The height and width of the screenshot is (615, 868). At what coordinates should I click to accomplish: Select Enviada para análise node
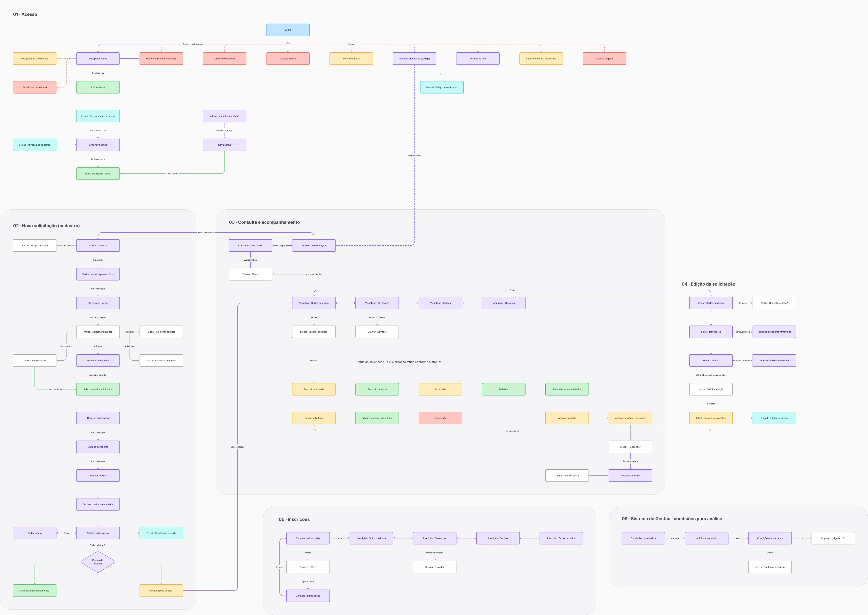pyautogui.click(x=161, y=591)
